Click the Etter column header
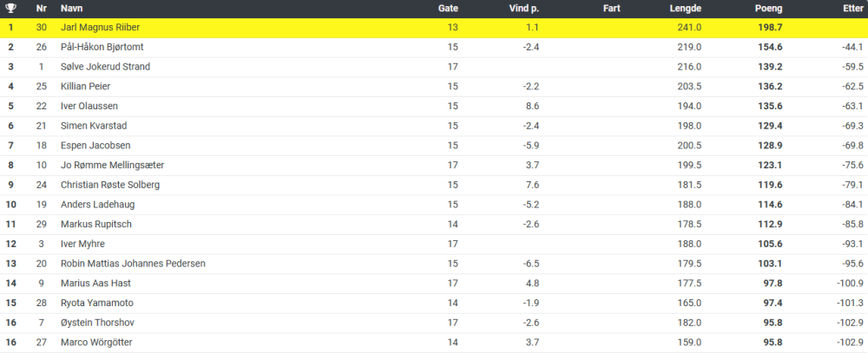 852,9
